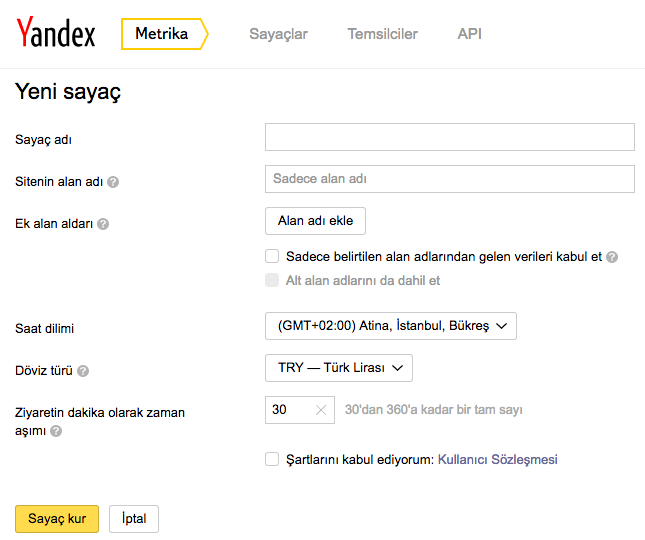Check the Şartlarını kabul ediyorum checkbox
The height and width of the screenshot is (540, 645).
tap(272, 459)
